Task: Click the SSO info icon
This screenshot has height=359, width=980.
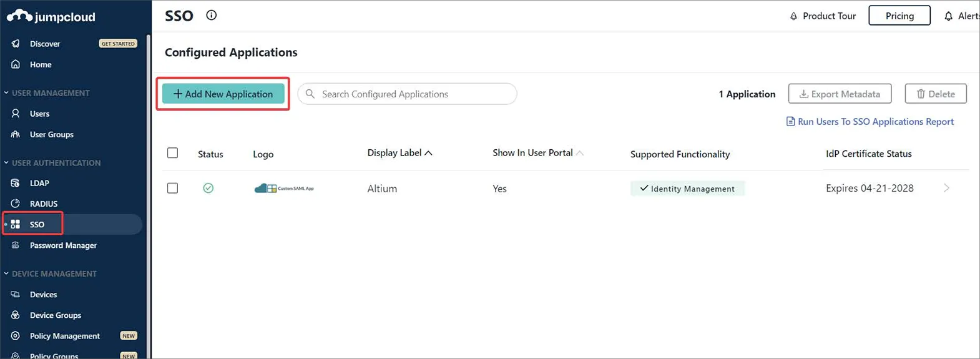Action: click(x=212, y=16)
